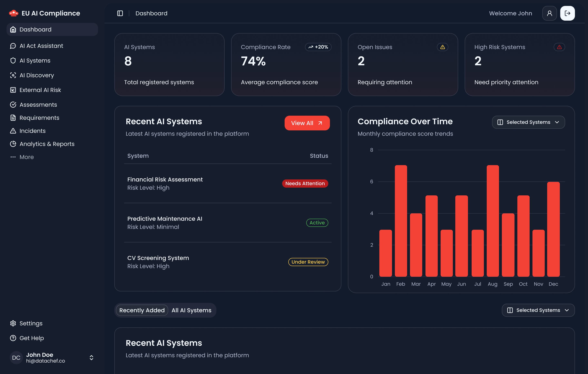Open Settings gear in sidebar
The image size is (588, 374).
pos(13,323)
